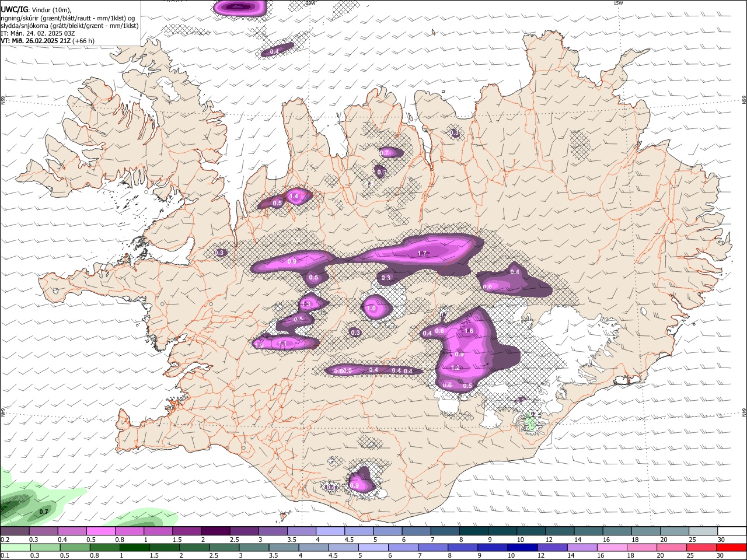Pick the light pink rain swatch from 16 to 18
This screenshot has width=747, height=560.
(x=612, y=548)
